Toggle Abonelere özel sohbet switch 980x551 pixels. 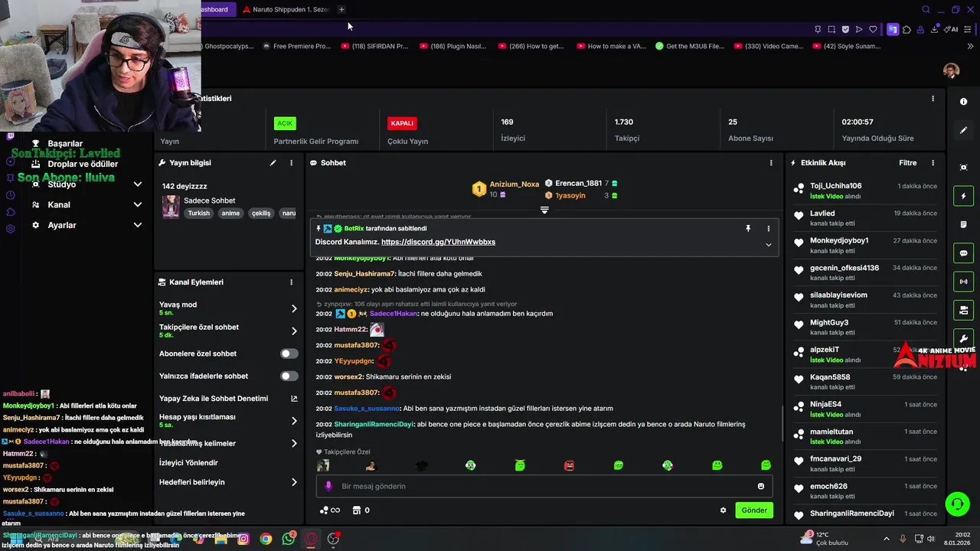point(289,354)
